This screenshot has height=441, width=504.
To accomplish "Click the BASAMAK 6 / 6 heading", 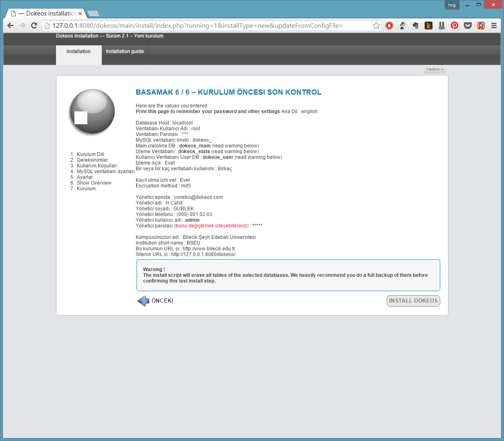I will click(228, 92).
